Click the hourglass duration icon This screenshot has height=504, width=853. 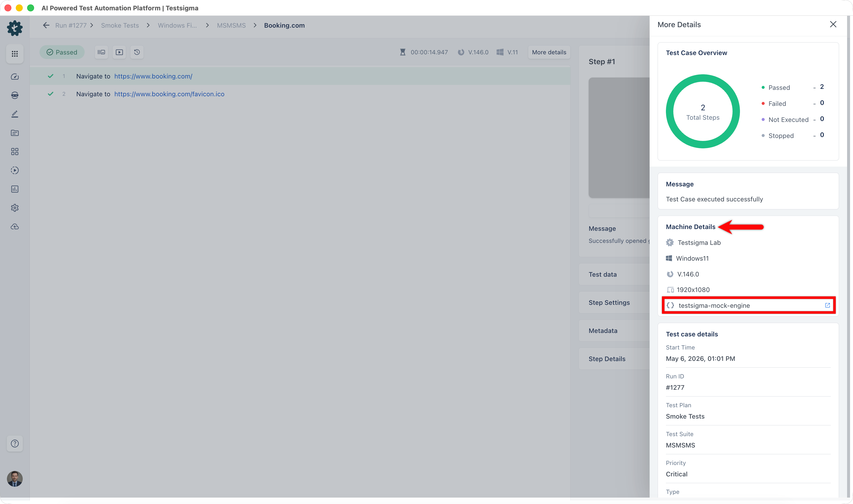coord(403,52)
